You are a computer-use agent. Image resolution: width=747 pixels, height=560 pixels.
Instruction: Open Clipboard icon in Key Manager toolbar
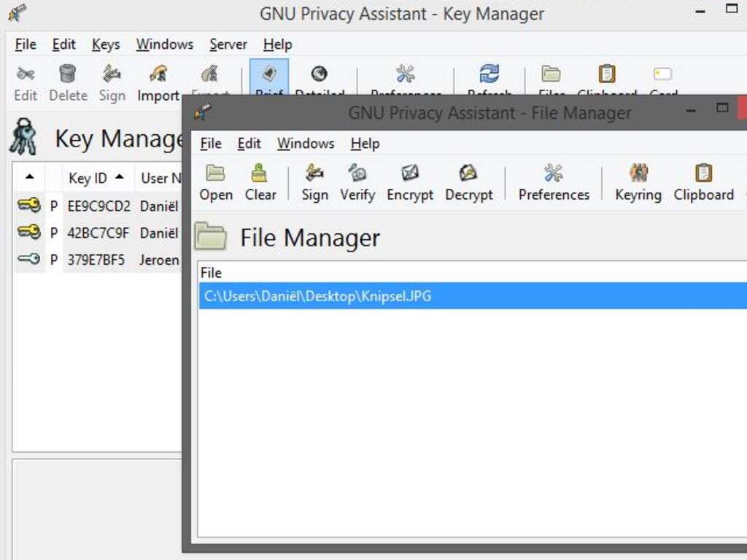point(607,79)
